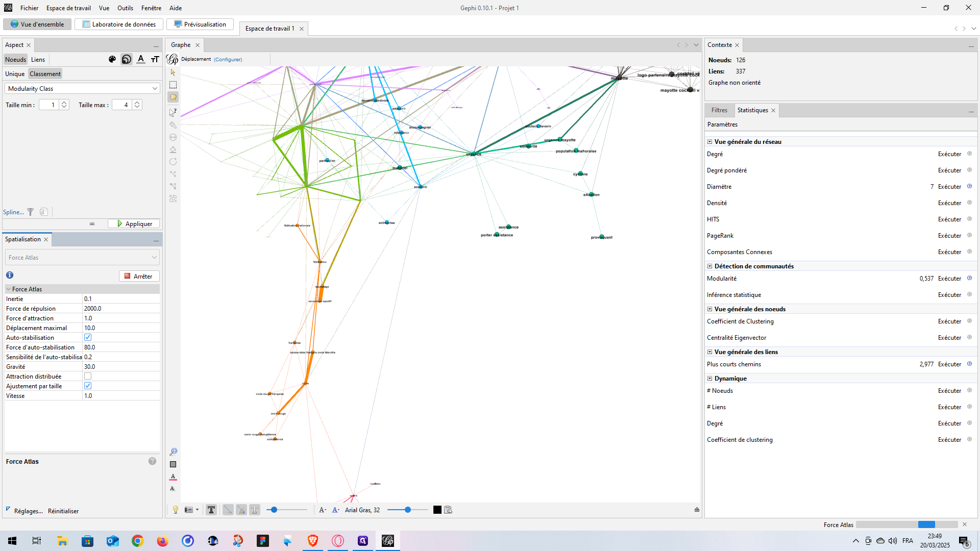
Task: Toggle show edge labels button
Action: 255,510
